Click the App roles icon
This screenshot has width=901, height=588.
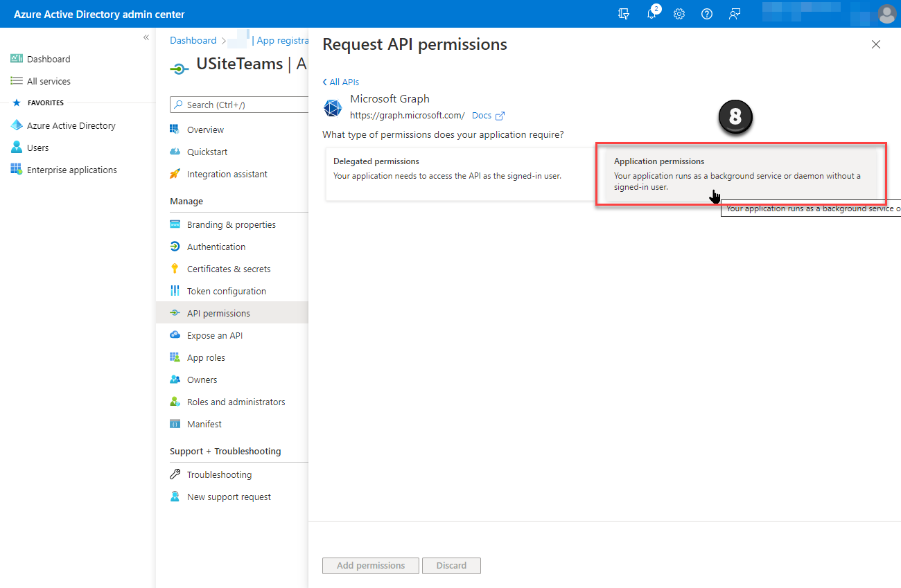coord(175,357)
